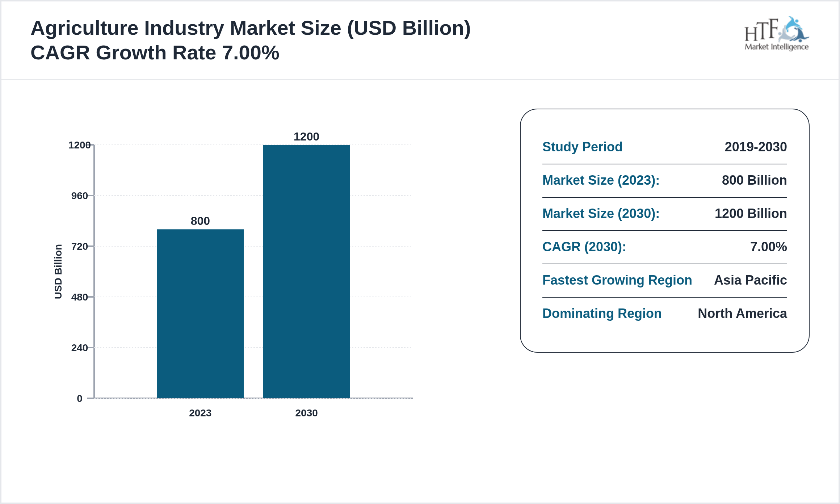The image size is (840, 504).
Task: Click the 800 value label above the shorter bar
Action: tap(200, 221)
